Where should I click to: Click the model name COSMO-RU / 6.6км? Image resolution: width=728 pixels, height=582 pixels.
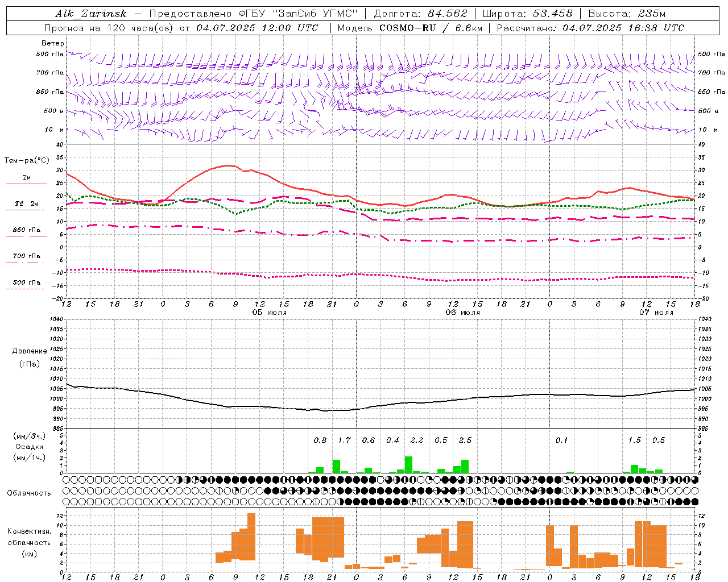(x=431, y=28)
